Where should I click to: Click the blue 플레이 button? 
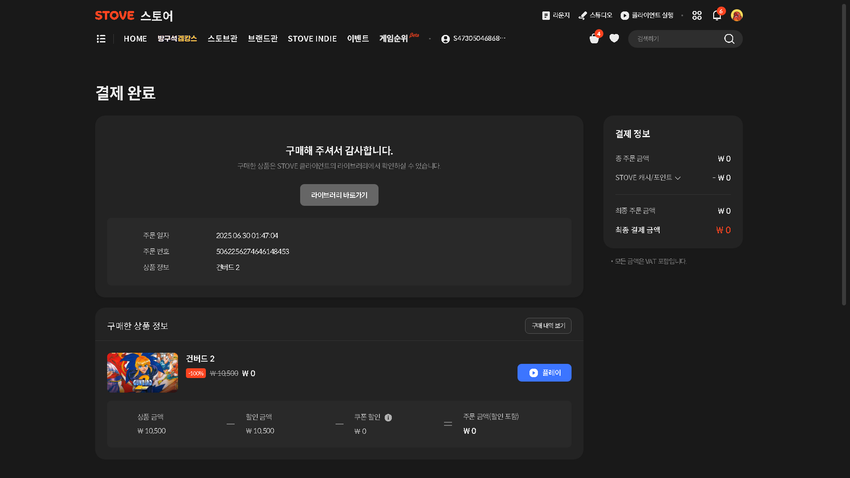tap(544, 373)
